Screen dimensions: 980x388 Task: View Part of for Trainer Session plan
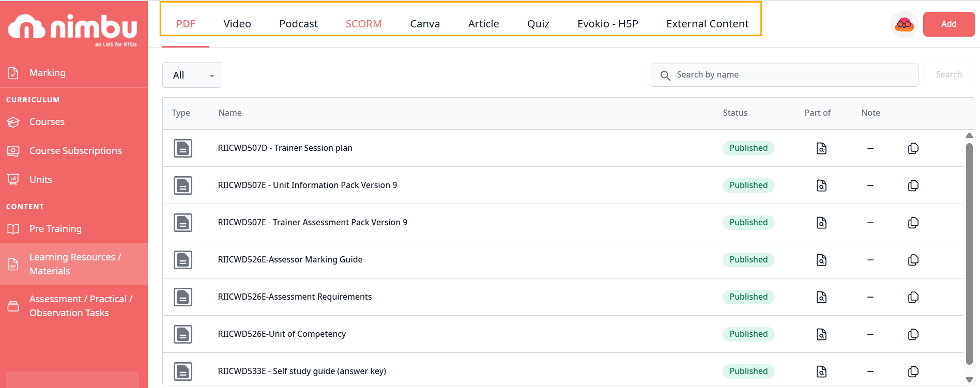pos(821,148)
